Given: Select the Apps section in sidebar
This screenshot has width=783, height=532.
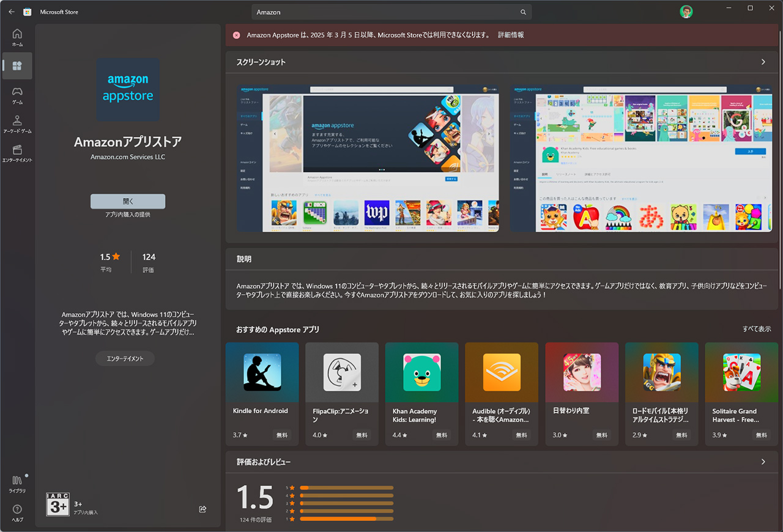Looking at the screenshot, I should coord(17,66).
